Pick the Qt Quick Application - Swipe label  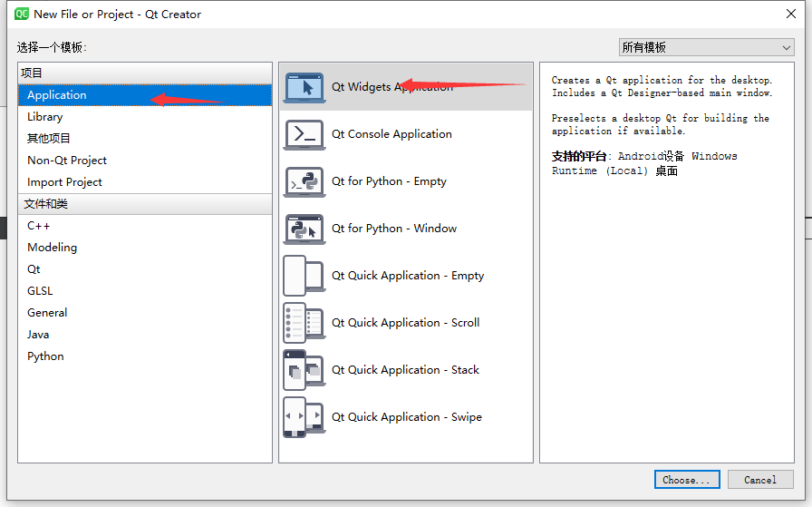click(x=407, y=417)
